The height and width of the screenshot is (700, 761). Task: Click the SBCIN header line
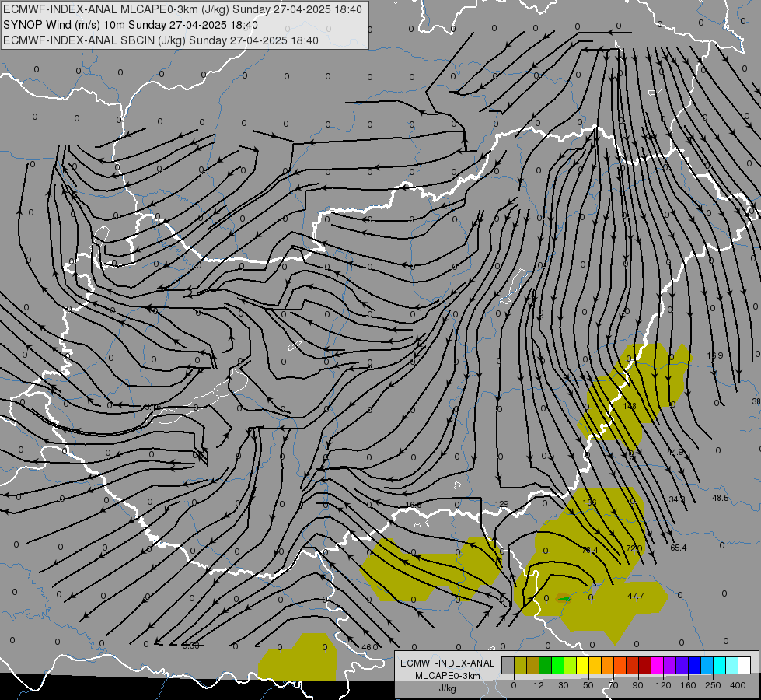tap(161, 40)
